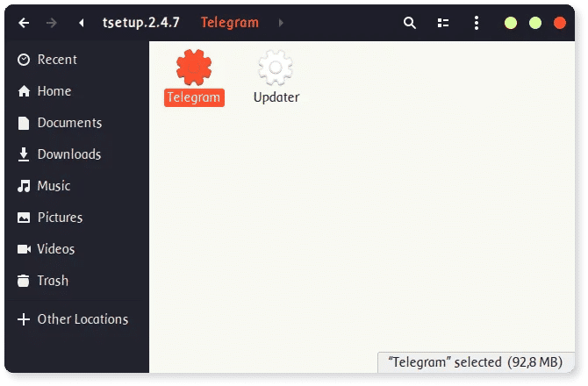Viewport: 588px width, 386px height.
Task: Go to Home in the sidebar
Action: [77, 91]
